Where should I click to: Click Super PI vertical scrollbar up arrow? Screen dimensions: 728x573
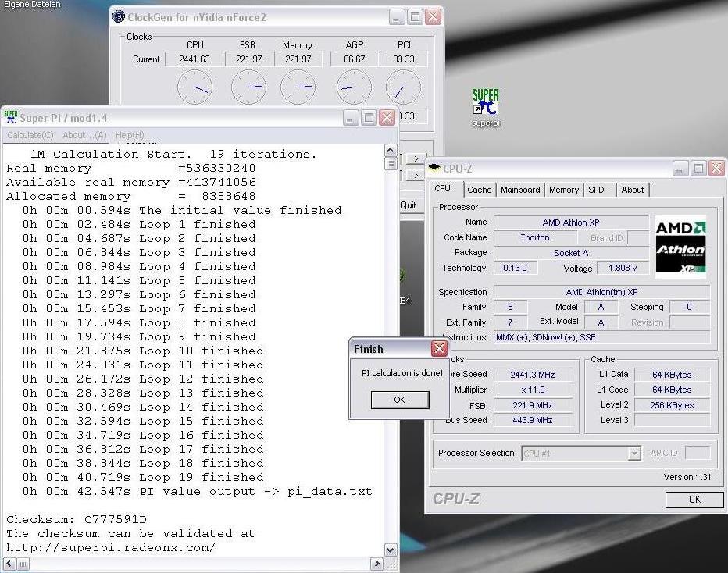pyautogui.click(x=390, y=151)
